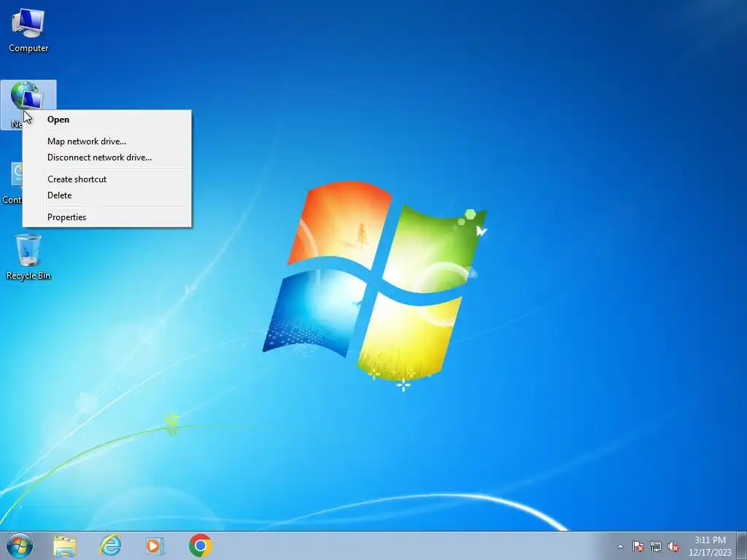747x560 pixels.
Task: Open the Computer desktop icon
Action: click(x=28, y=29)
